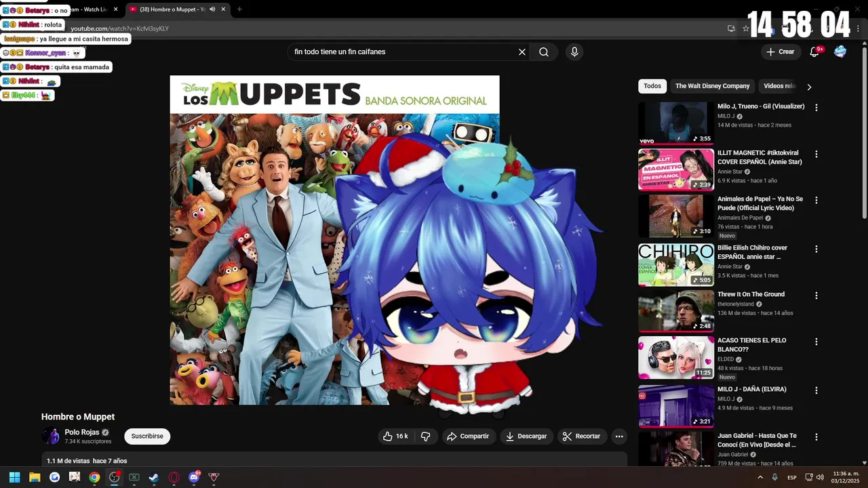Open the volume control in system tray
This screenshot has width=868, height=488.
pyautogui.click(x=821, y=477)
